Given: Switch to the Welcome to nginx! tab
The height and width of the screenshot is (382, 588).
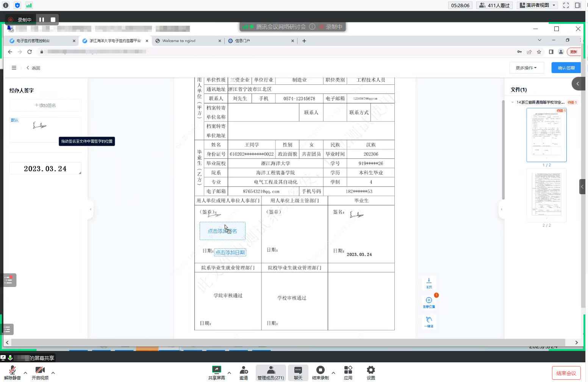Looking at the screenshot, I should (x=179, y=41).
